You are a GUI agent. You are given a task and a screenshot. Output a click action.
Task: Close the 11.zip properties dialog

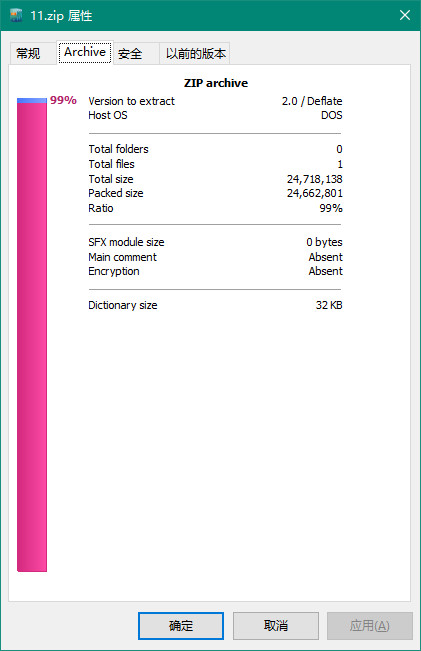tap(405, 15)
